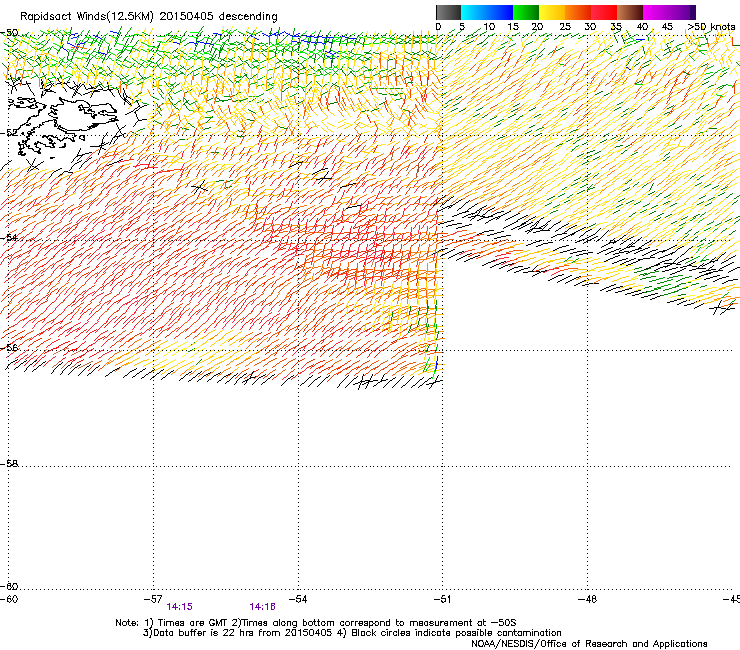The image size is (740, 650).
Task: Click the green 15-20 knots legend swatch
Action: [x=526, y=12]
